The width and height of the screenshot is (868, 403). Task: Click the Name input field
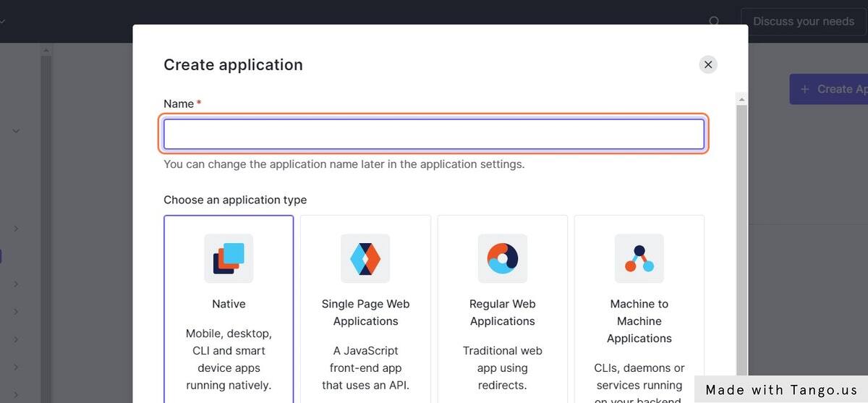434,135
